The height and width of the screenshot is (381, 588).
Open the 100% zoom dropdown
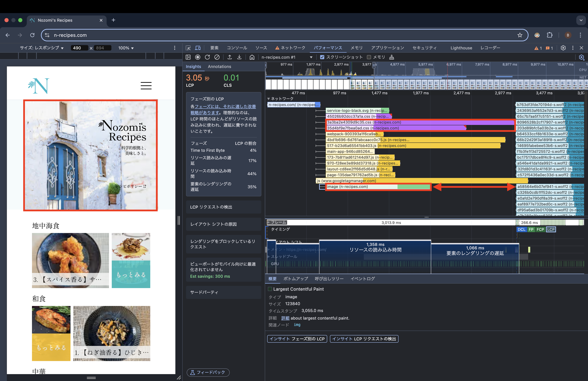[x=126, y=48]
